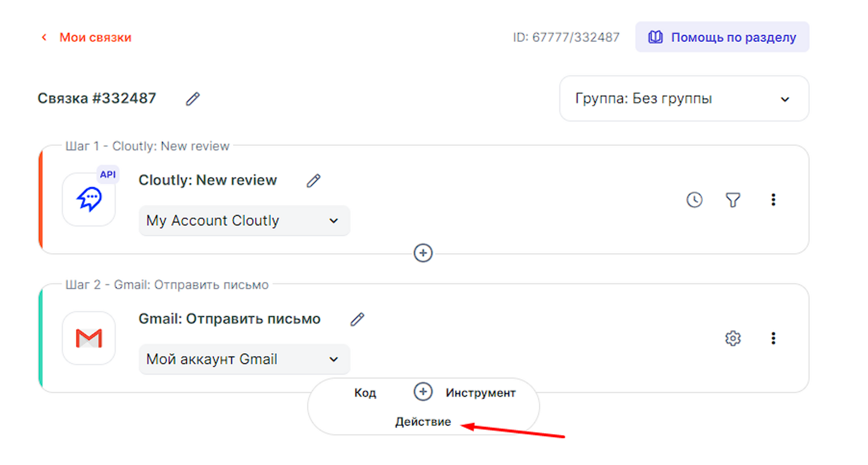This screenshot has width=868, height=465.
Task: Expand the Группа: Без группы dropdown
Action: pos(684,99)
